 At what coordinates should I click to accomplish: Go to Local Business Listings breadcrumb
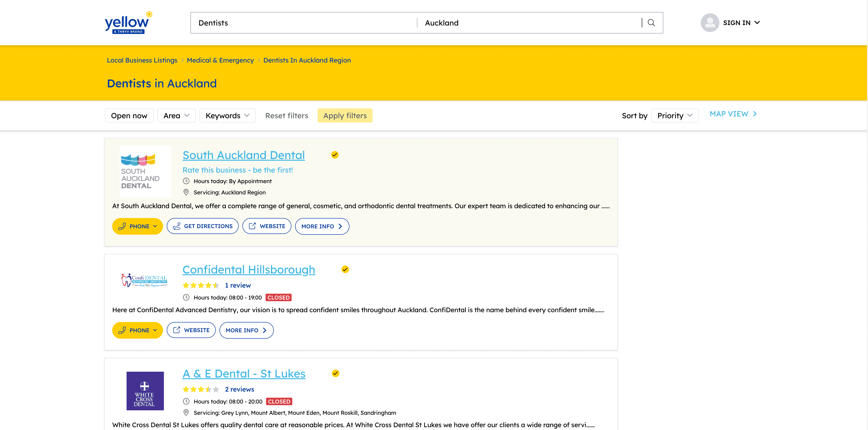[x=142, y=60]
